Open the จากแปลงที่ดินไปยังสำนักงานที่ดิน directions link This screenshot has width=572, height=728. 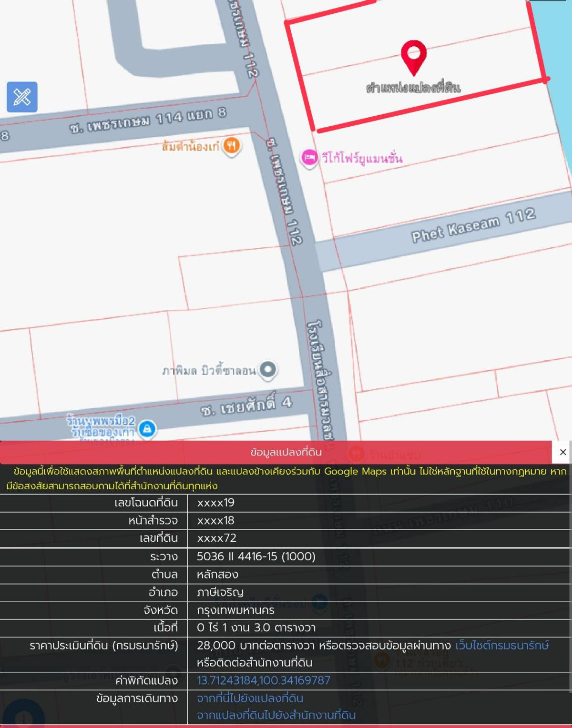[276, 715]
